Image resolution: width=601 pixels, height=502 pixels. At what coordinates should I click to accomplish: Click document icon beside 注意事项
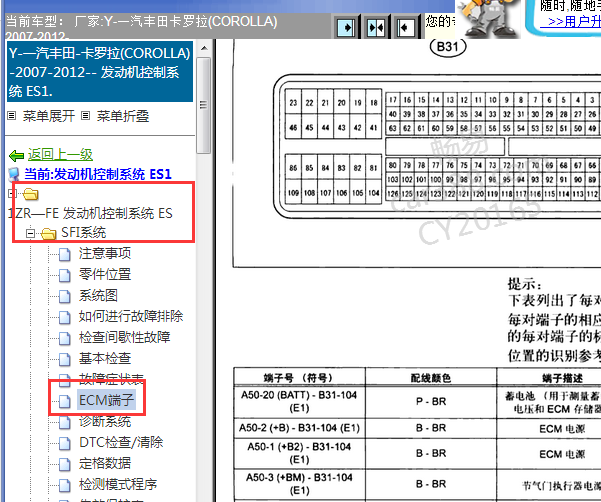click(x=65, y=254)
